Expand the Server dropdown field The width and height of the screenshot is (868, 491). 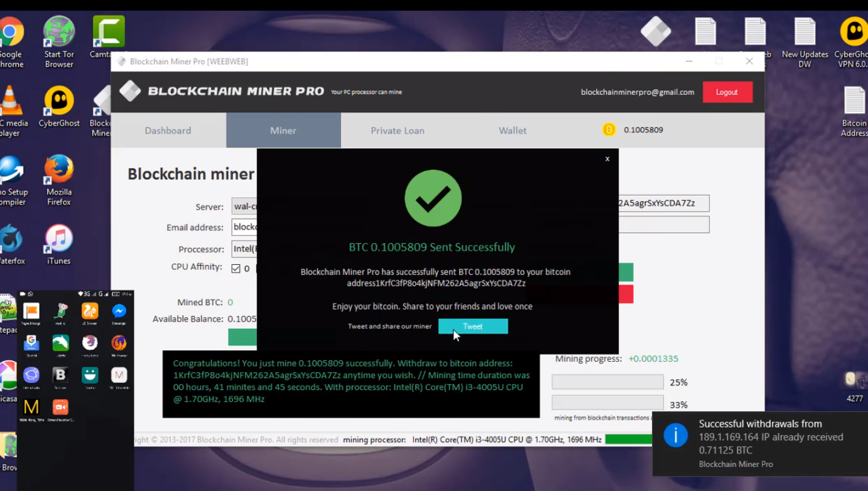point(244,207)
